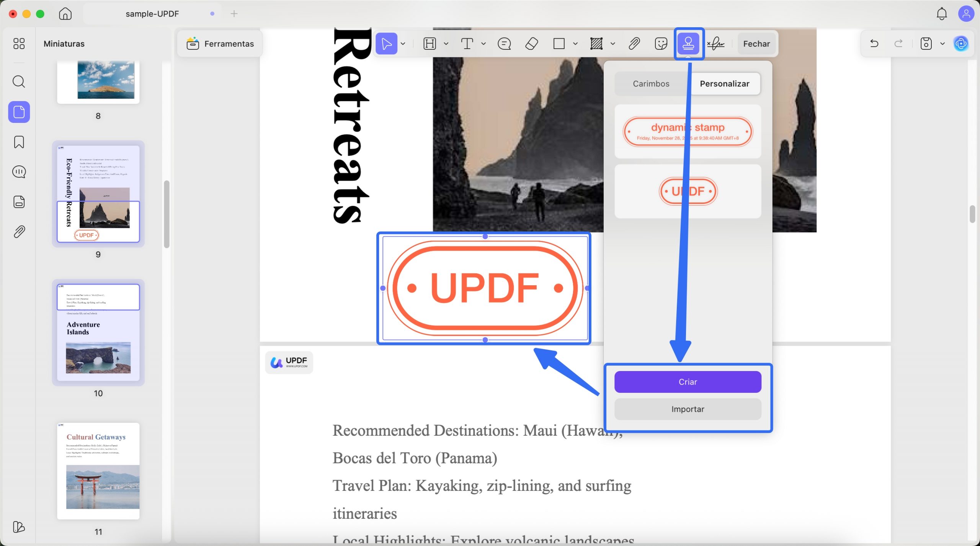980x546 pixels.
Task: Open page 10 thumbnail Adventure Islands
Action: 98,332
